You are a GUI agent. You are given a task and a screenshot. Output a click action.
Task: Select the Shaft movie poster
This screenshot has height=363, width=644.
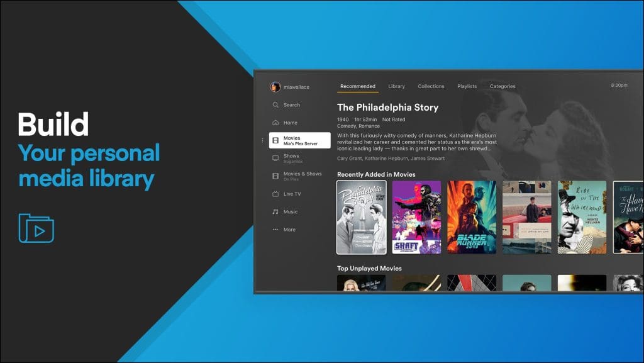[x=416, y=217]
